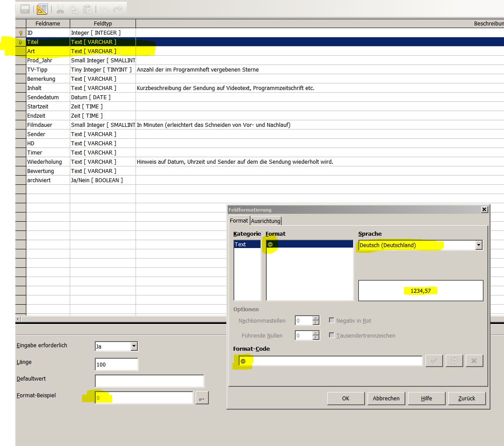
Task: Click the 'Anzahl der im Programmheft' description cell
Action: [320, 69]
